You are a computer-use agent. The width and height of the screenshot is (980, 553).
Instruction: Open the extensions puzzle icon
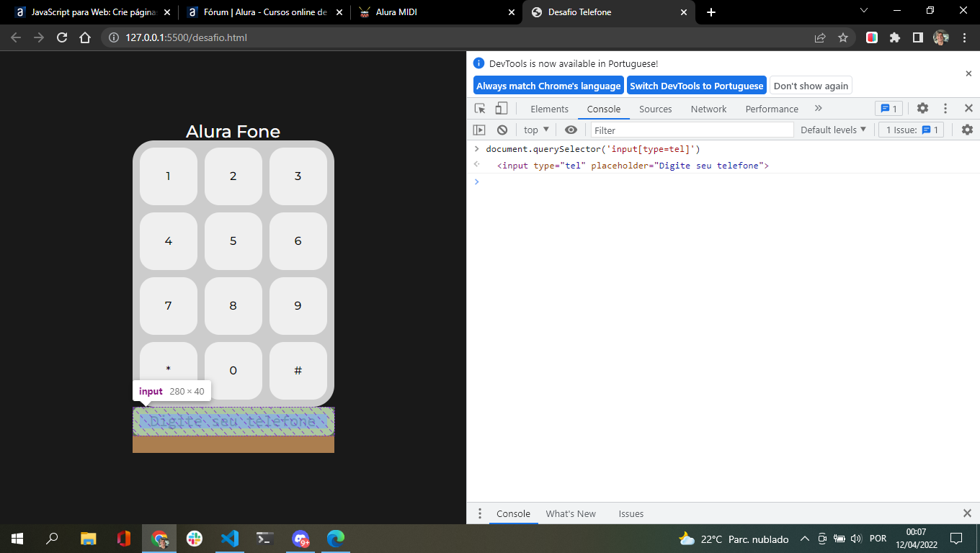coord(895,37)
